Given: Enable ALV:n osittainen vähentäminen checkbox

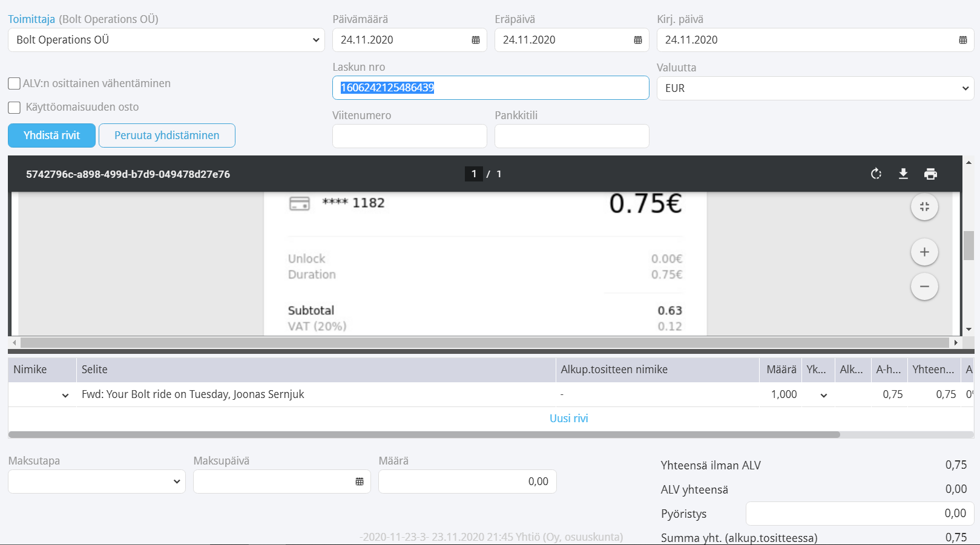Looking at the screenshot, I should pos(14,83).
